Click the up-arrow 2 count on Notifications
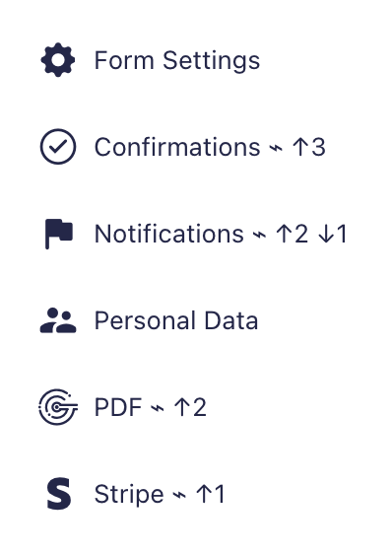This screenshot has width=392, height=554. 292,234
